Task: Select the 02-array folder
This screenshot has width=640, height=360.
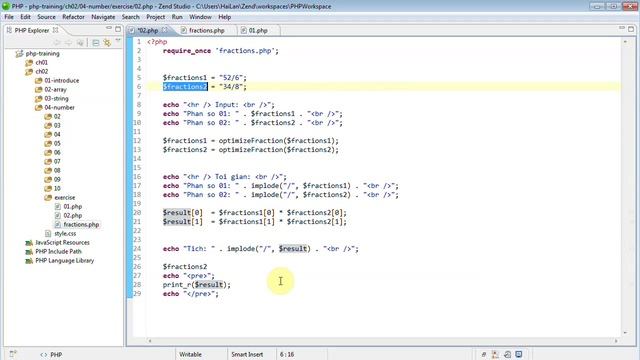Action: 55,89
